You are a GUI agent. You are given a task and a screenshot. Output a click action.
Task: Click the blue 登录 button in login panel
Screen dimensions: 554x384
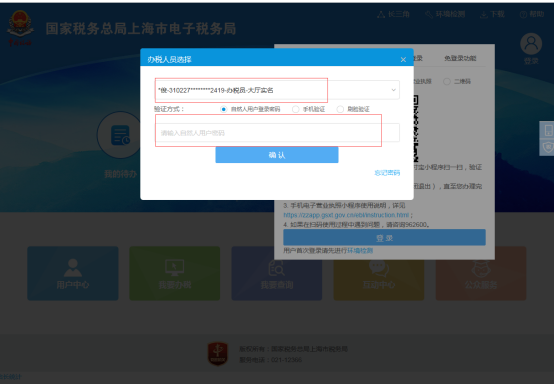point(384,237)
